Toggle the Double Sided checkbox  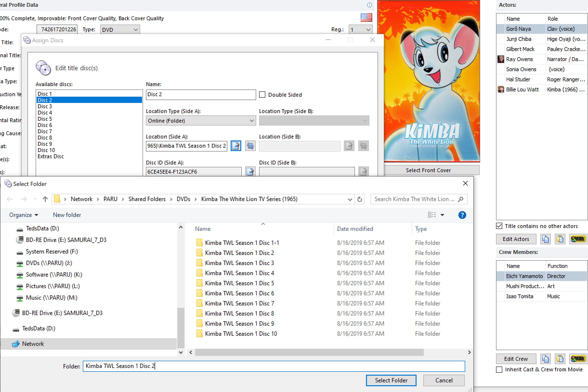(262, 95)
